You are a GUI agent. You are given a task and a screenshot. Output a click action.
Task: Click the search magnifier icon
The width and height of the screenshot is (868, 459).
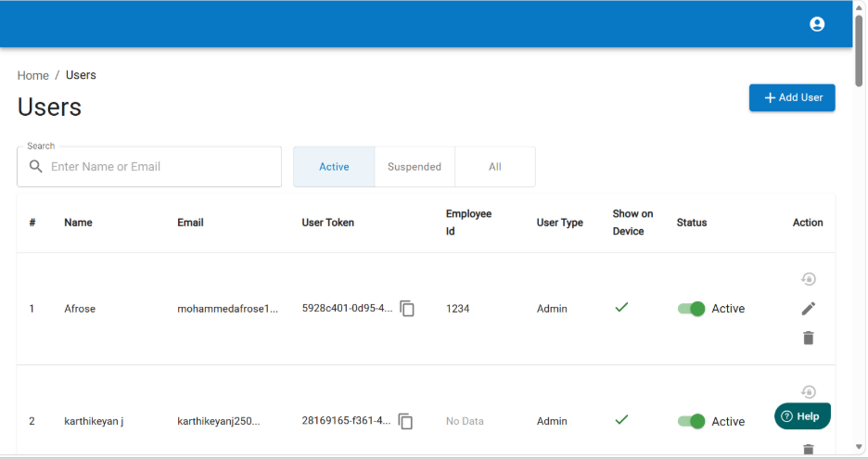[x=36, y=167]
